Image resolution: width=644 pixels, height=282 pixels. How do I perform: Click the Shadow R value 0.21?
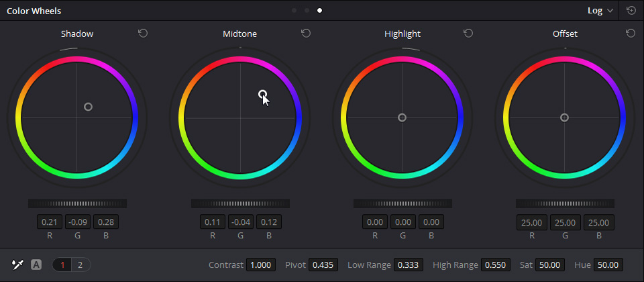coord(50,222)
